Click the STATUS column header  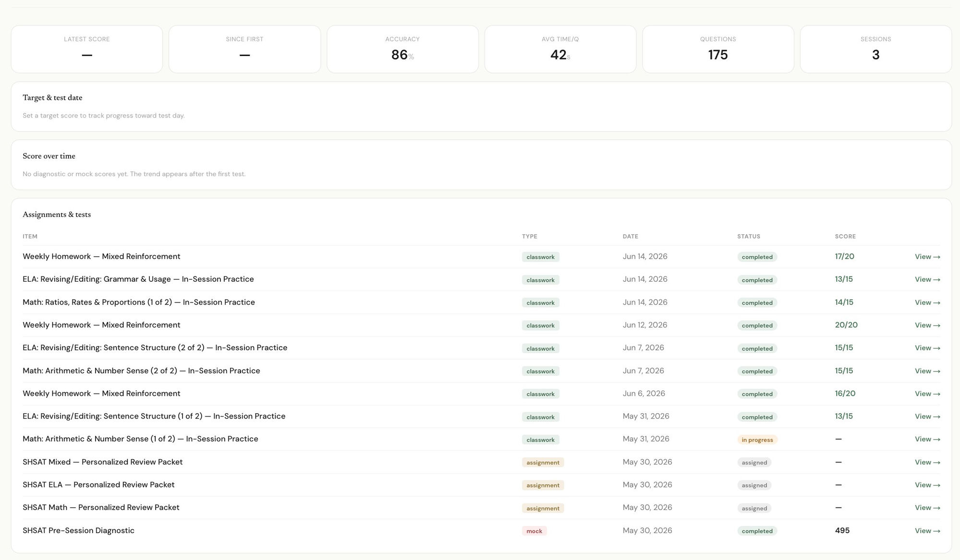click(749, 237)
